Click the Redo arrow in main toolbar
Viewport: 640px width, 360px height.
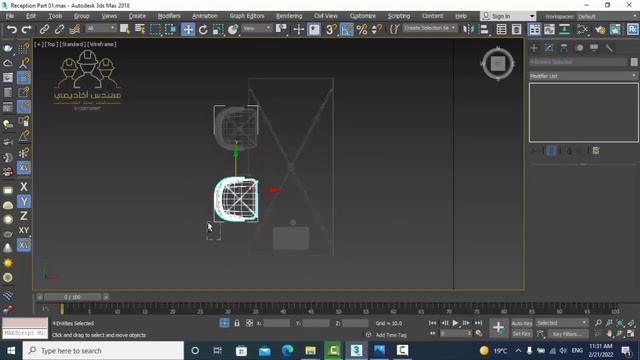pyautogui.click(x=27, y=29)
